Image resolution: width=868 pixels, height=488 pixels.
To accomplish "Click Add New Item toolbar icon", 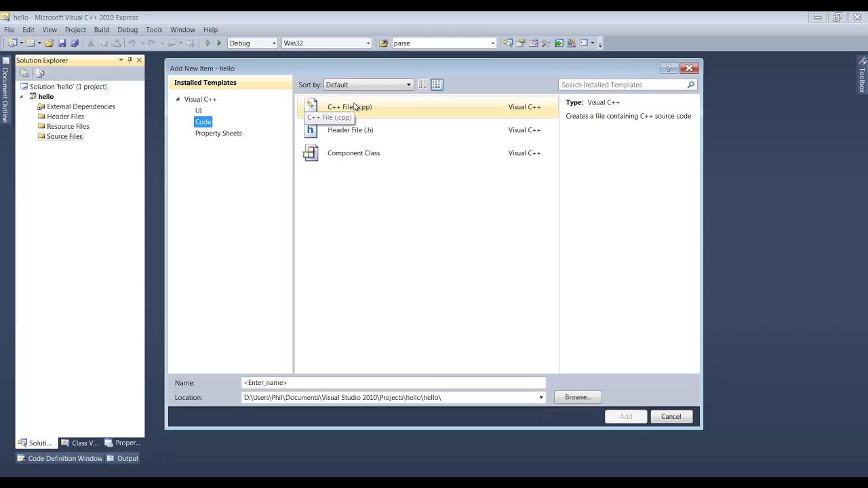I will tap(31, 43).
